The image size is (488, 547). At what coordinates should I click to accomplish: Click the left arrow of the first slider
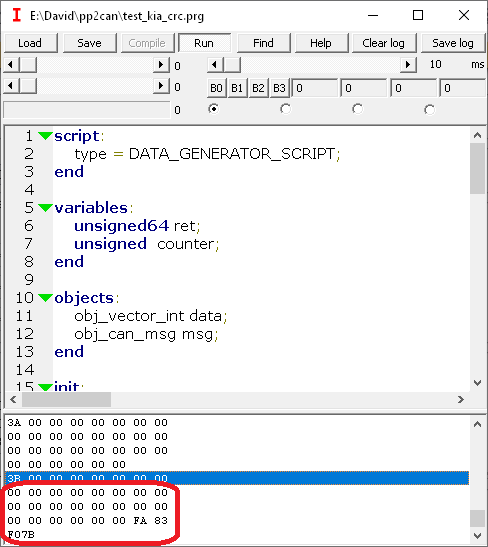(x=11, y=65)
